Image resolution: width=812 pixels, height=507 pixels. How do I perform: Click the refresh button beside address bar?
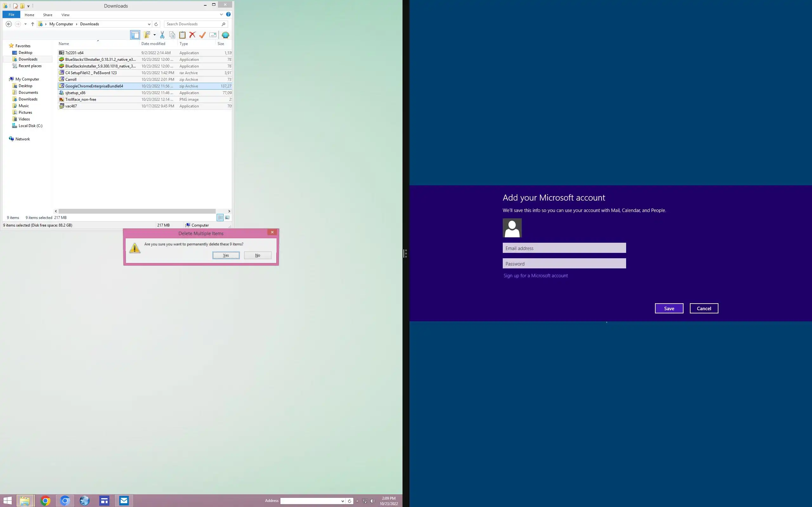tap(156, 24)
